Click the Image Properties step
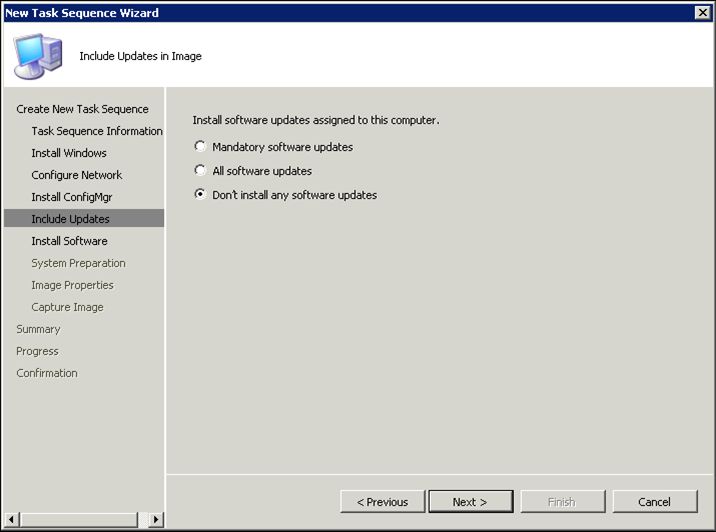The image size is (716, 532). pos(72,285)
